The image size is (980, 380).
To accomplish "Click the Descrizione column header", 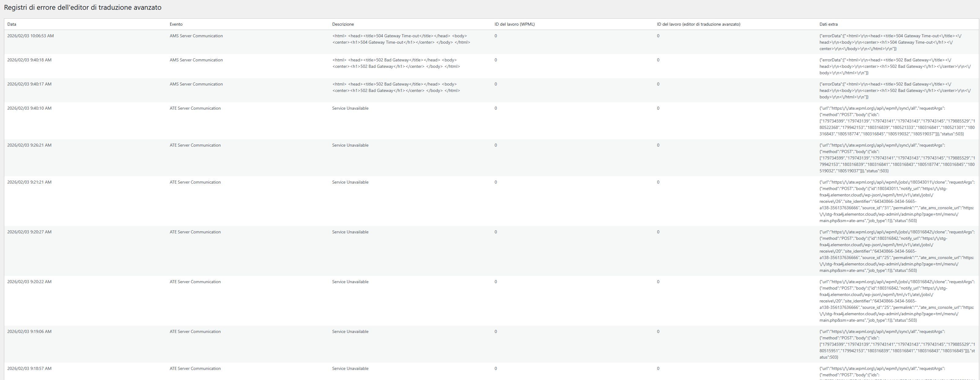I will [x=343, y=24].
